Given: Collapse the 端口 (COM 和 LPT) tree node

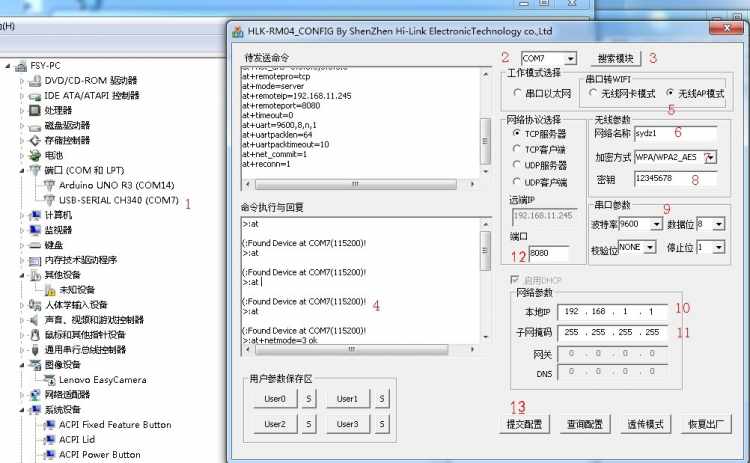Looking at the screenshot, I should [22, 170].
